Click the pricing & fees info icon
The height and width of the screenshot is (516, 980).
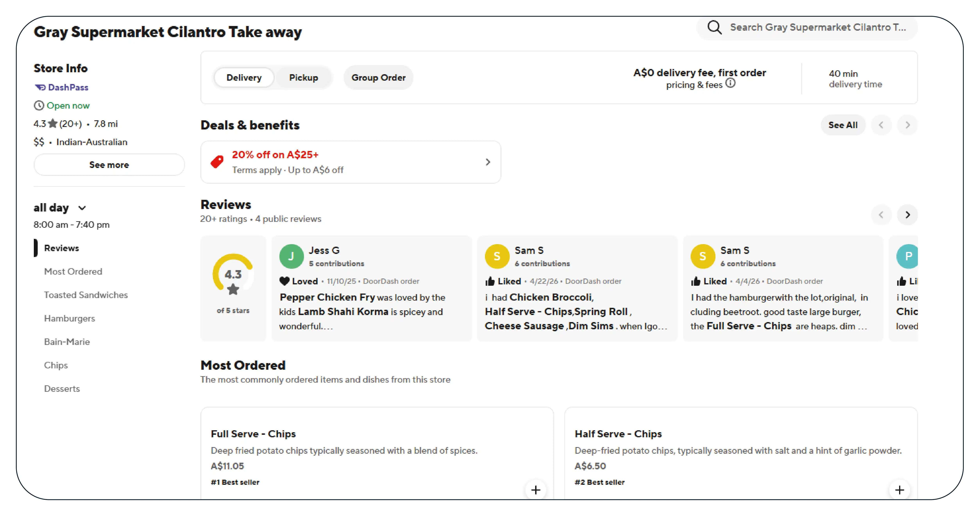[x=730, y=83]
